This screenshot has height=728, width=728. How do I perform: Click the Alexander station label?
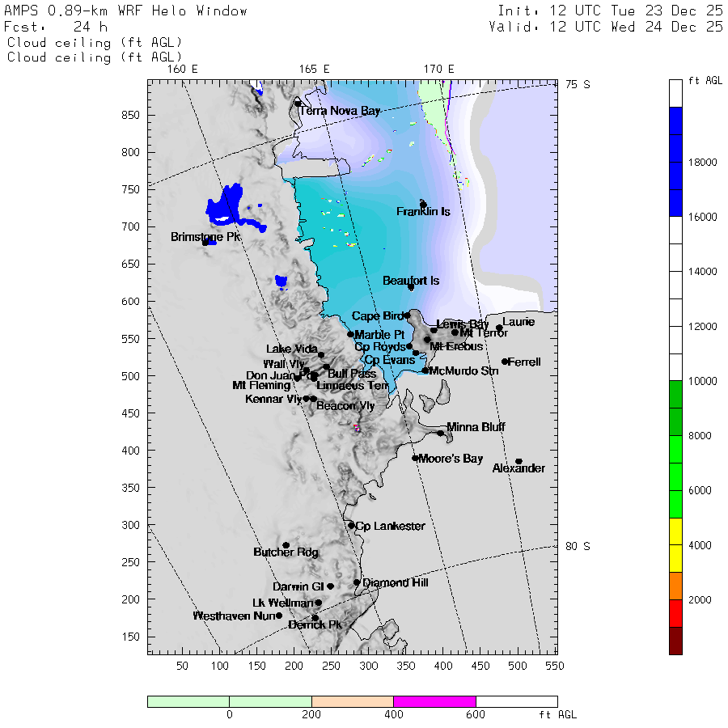[518, 468]
